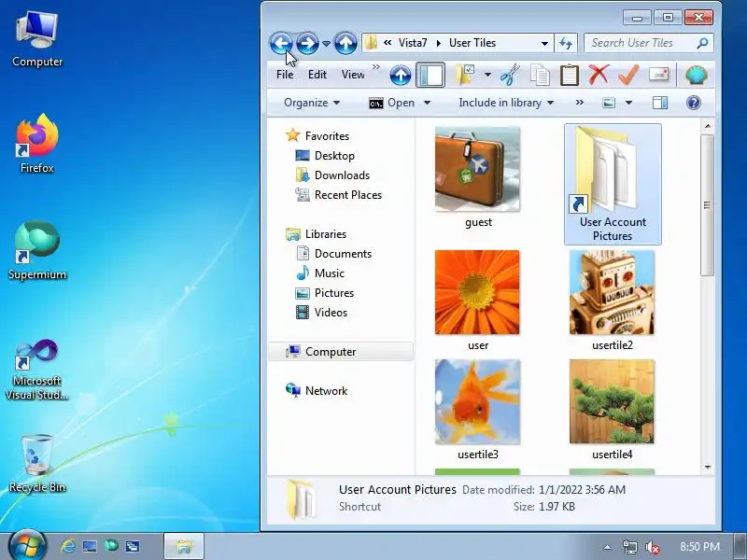This screenshot has width=747, height=560.
Task: Launch Internet Explorer from taskbar
Action: pyautogui.click(x=67, y=546)
